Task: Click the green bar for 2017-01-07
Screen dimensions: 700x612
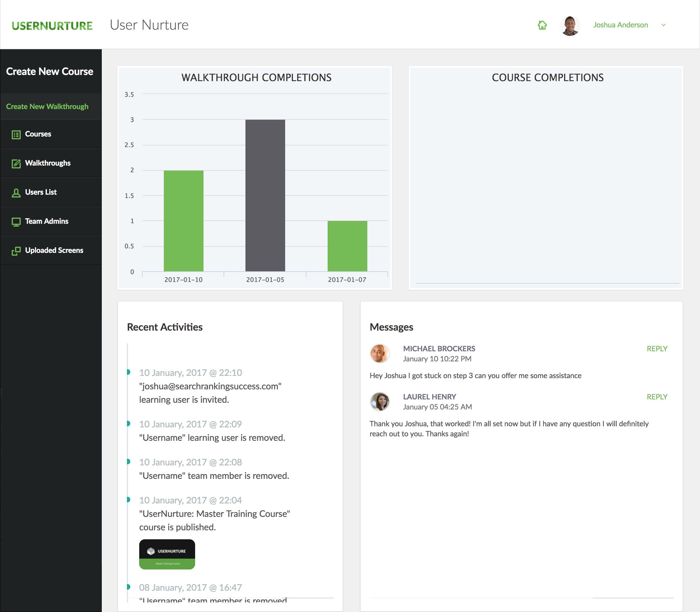Action: (347, 246)
